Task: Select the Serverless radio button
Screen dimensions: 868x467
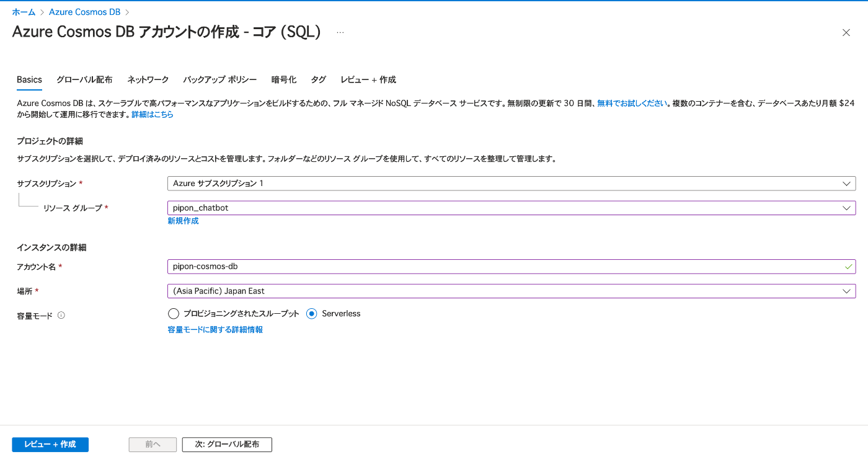Action: [312, 314]
